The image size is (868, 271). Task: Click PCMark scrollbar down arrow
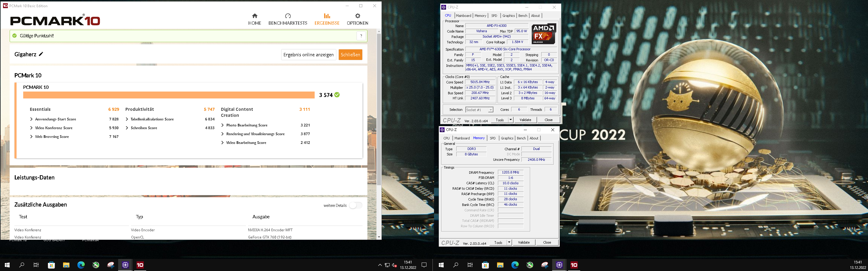click(379, 237)
